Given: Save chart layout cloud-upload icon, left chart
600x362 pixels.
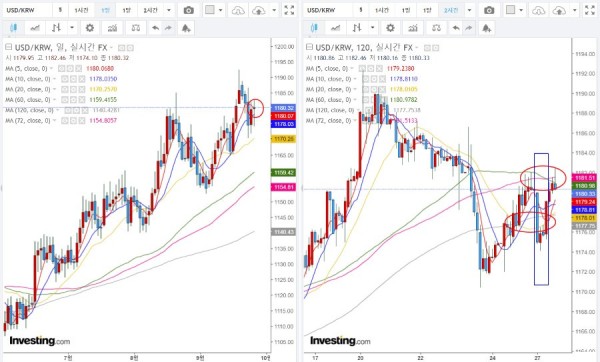Looking at the screenshot, I should [259, 10].
